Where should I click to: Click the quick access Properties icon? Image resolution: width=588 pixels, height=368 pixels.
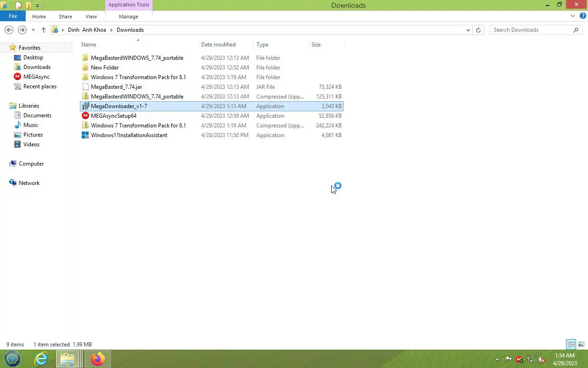pos(19,6)
